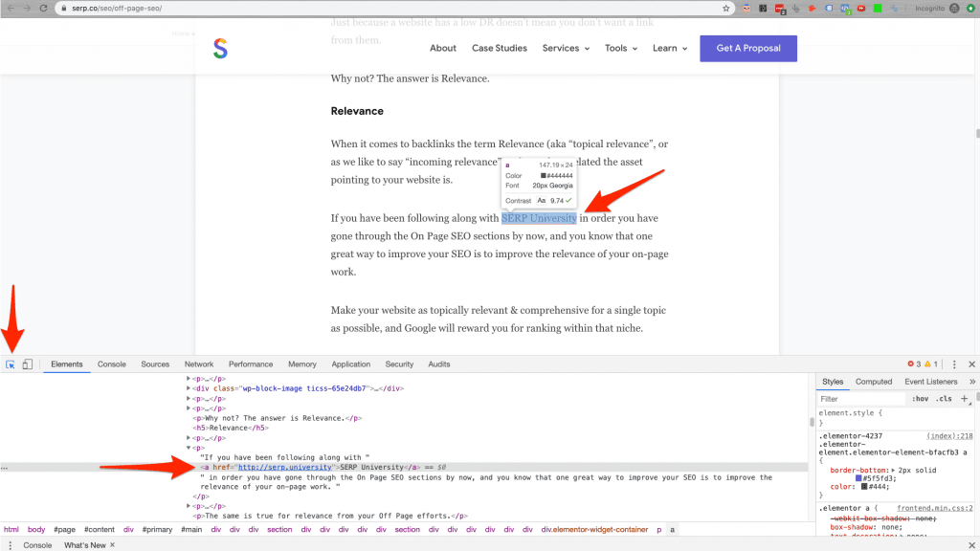This screenshot has height=551, width=980.
Task: Close the What's New drawer tab
Action: (113, 544)
